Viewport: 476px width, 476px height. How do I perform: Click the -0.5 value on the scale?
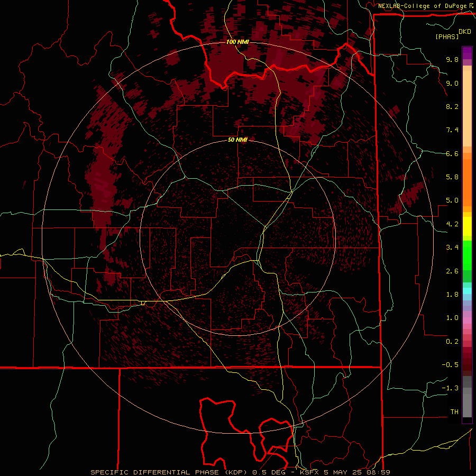(x=450, y=365)
